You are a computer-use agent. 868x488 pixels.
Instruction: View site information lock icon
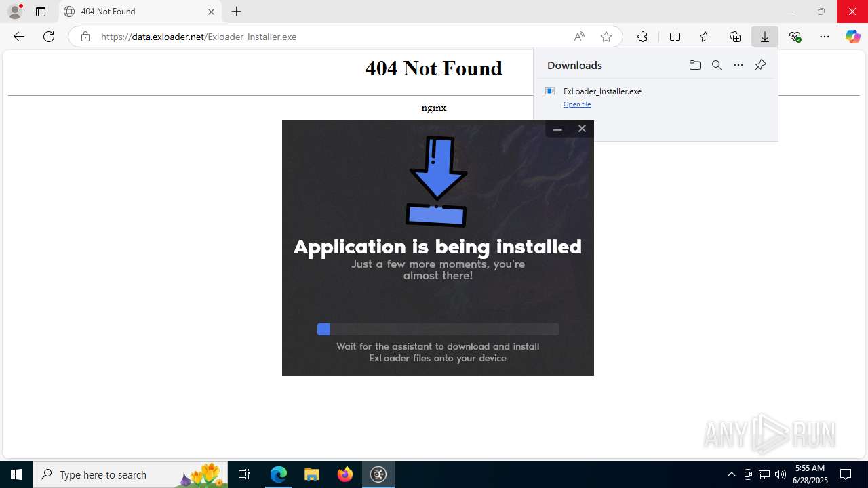tap(85, 37)
